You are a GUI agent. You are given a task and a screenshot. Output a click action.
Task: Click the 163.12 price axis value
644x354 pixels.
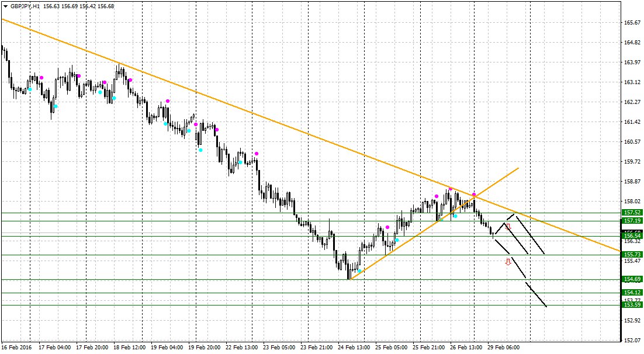tap(632, 82)
